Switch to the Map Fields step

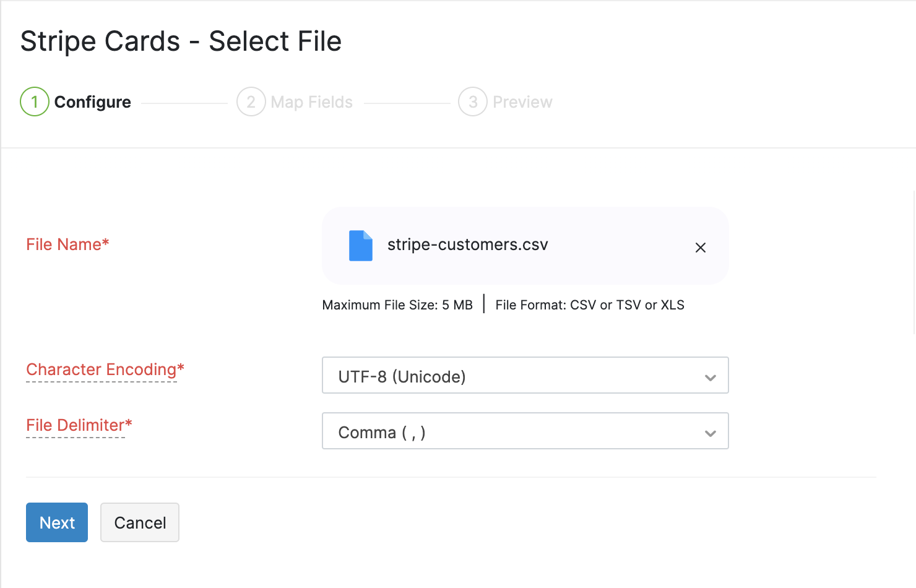tap(311, 102)
